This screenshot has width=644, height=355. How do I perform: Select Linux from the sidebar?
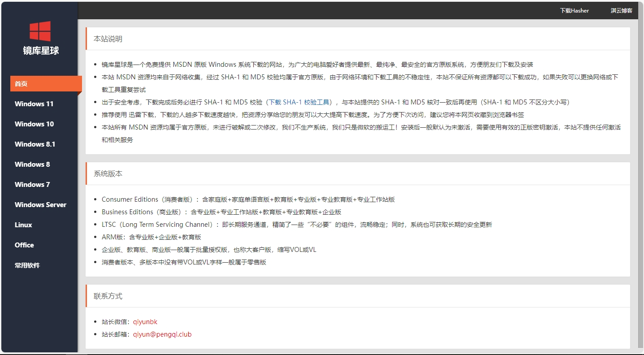tap(23, 225)
